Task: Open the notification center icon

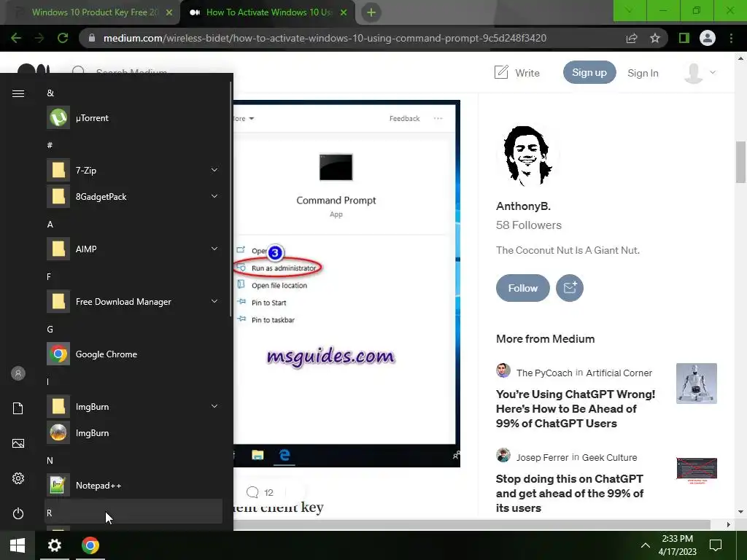Action: [716, 545]
